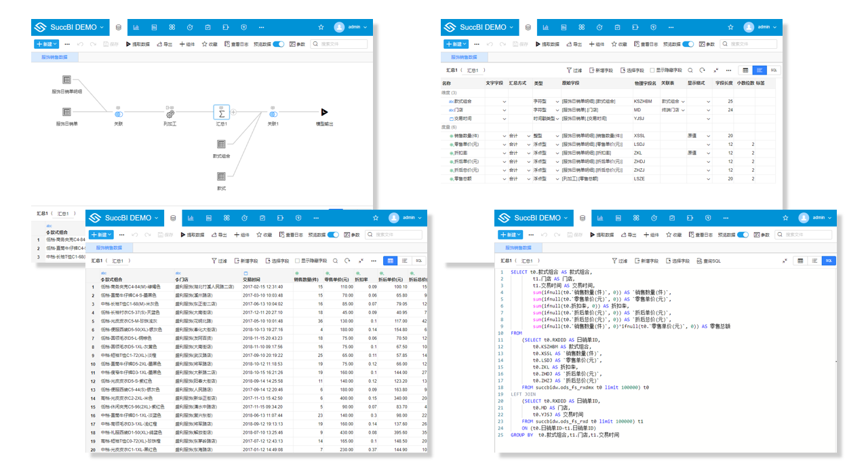Open 服饰销售数据 tab in flow diagram window
This screenshot has width=868, height=475.
(x=55, y=57)
